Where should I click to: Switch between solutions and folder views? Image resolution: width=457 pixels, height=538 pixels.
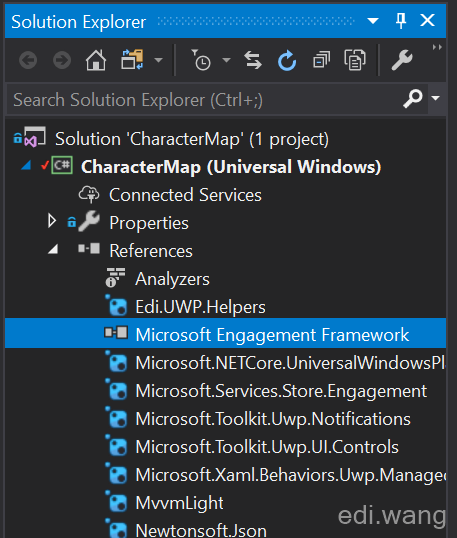click(x=132, y=60)
